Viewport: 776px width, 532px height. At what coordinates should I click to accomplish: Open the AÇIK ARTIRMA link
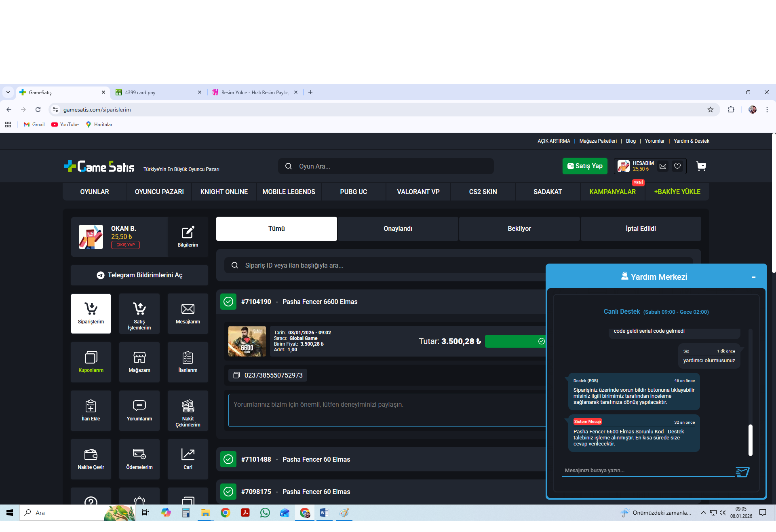pyautogui.click(x=554, y=141)
